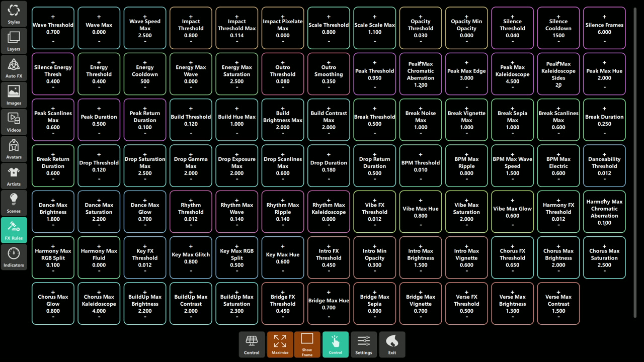Toggle Show Frame

(x=307, y=344)
